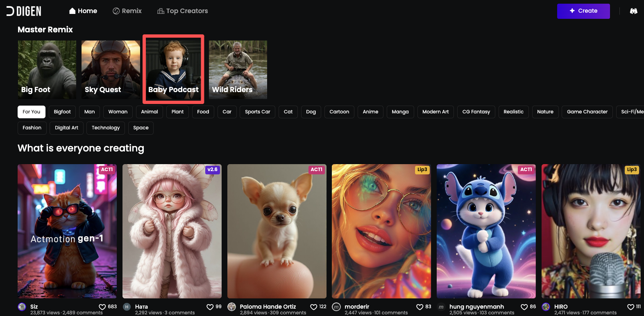Click the DIGEN logo
644x316 pixels.
(24, 11)
